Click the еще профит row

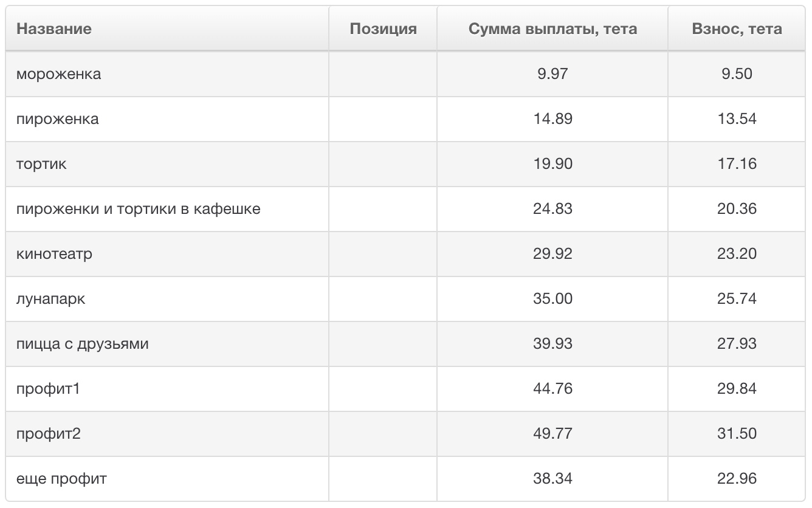61,479
